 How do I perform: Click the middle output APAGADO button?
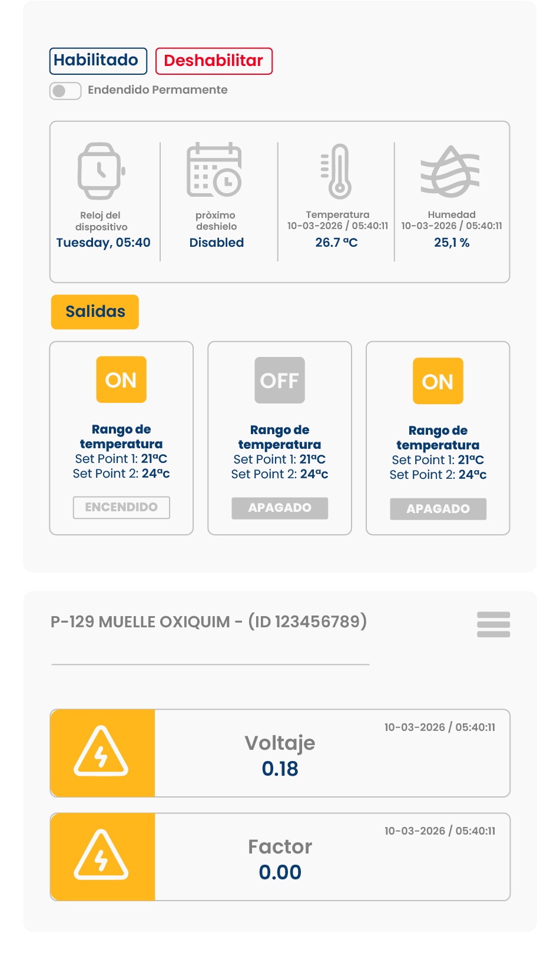point(280,508)
